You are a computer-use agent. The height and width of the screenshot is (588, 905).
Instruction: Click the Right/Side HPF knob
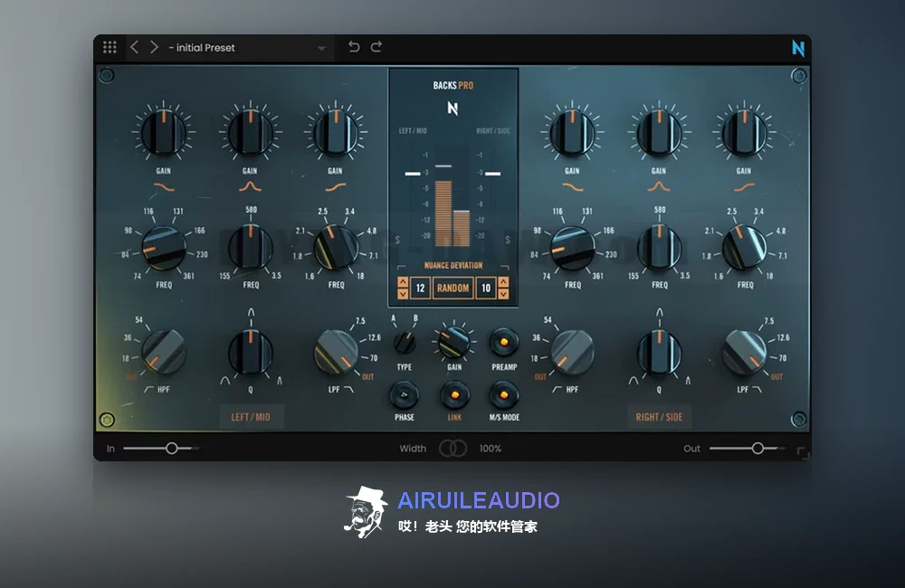coord(572,352)
